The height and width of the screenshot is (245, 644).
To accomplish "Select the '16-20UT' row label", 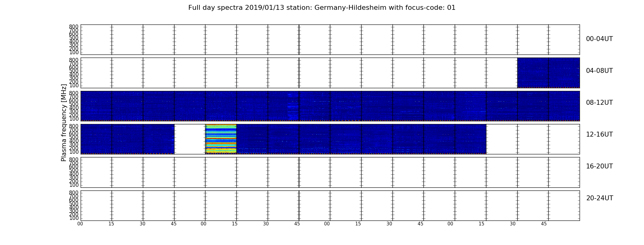I will coord(599,166).
